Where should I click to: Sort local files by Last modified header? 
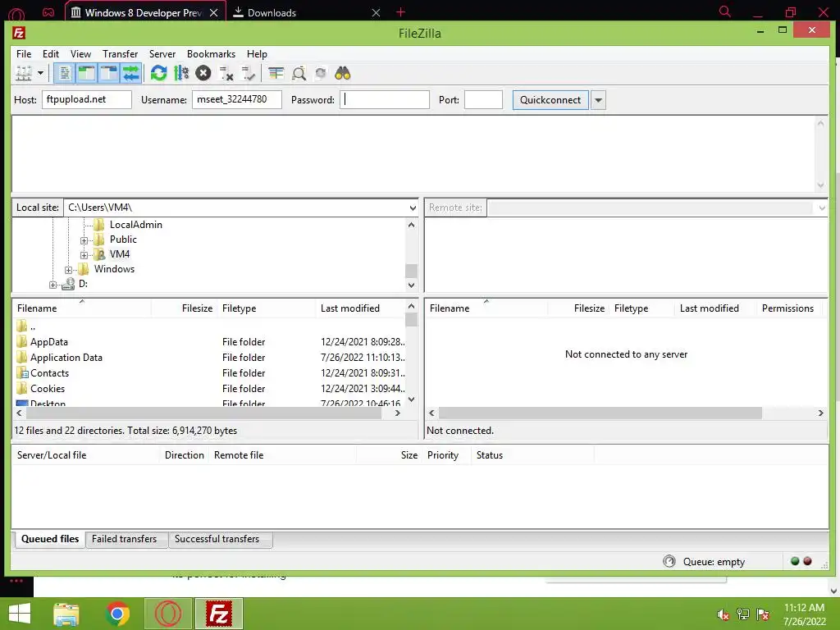coord(360,308)
